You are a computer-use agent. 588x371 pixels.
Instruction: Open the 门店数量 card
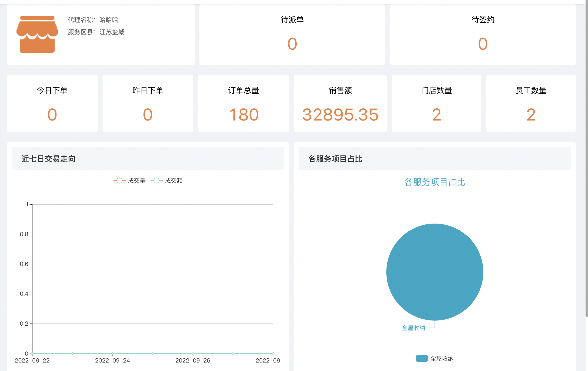coord(436,104)
